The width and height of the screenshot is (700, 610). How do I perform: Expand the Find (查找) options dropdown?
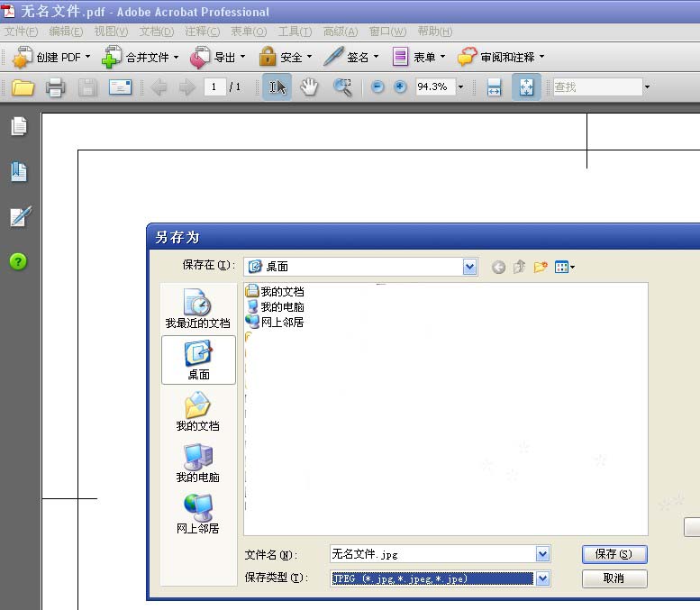tap(647, 86)
